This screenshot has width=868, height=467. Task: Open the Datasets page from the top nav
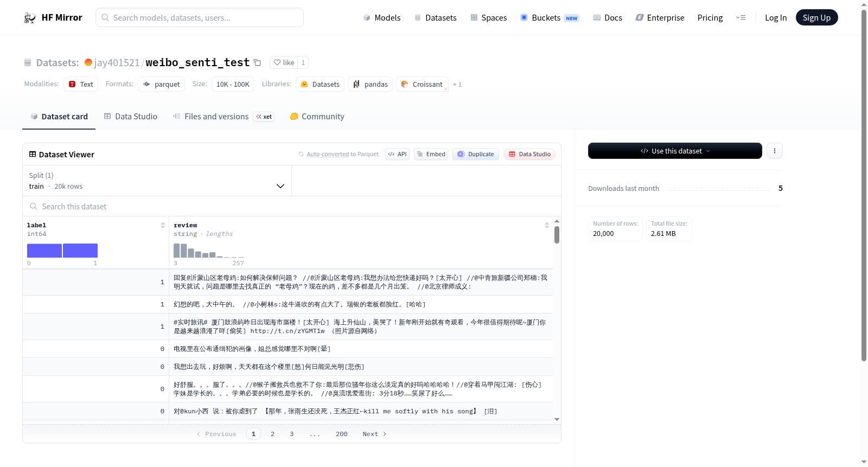(x=436, y=18)
